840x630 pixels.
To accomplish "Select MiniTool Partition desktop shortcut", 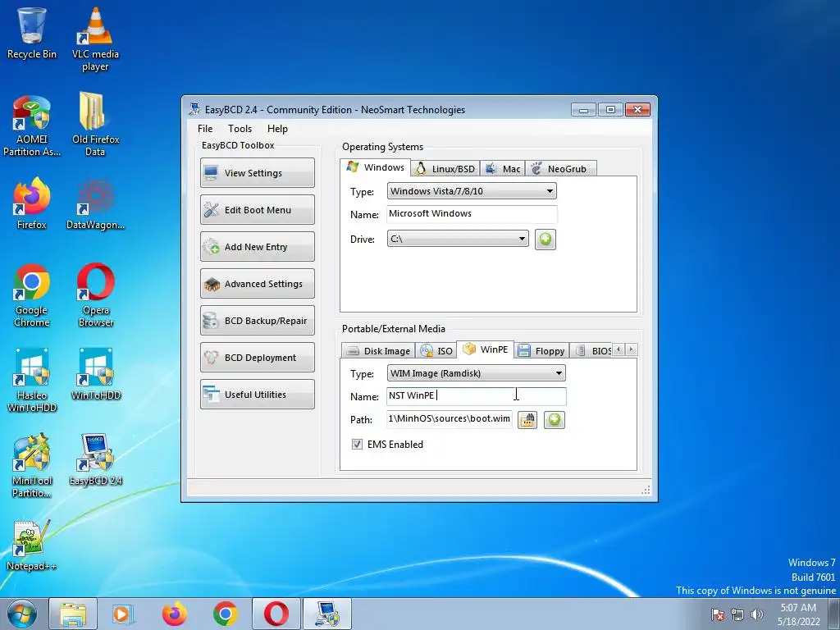I will point(32,466).
